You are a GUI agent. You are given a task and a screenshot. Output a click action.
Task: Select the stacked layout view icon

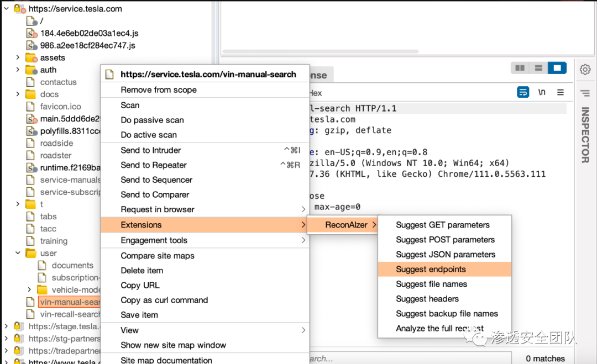(x=538, y=68)
